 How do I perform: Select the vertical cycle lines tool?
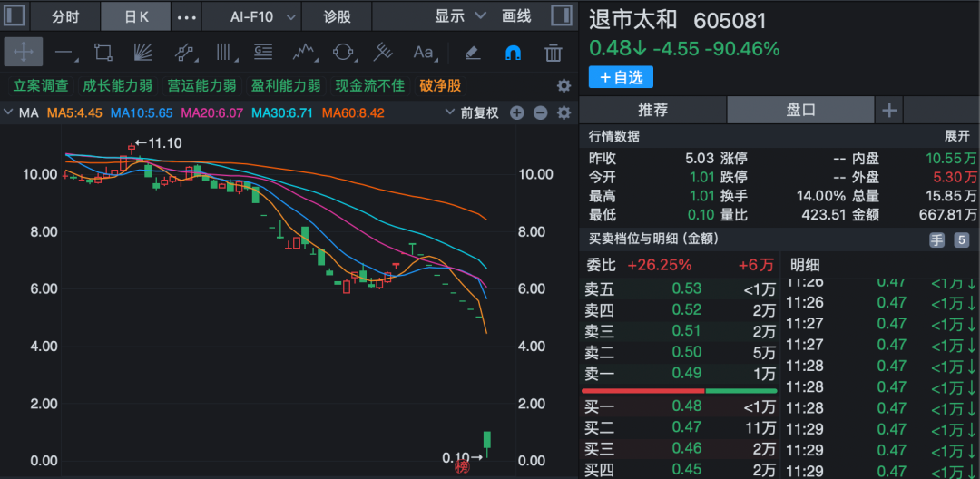tap(225, 53)
